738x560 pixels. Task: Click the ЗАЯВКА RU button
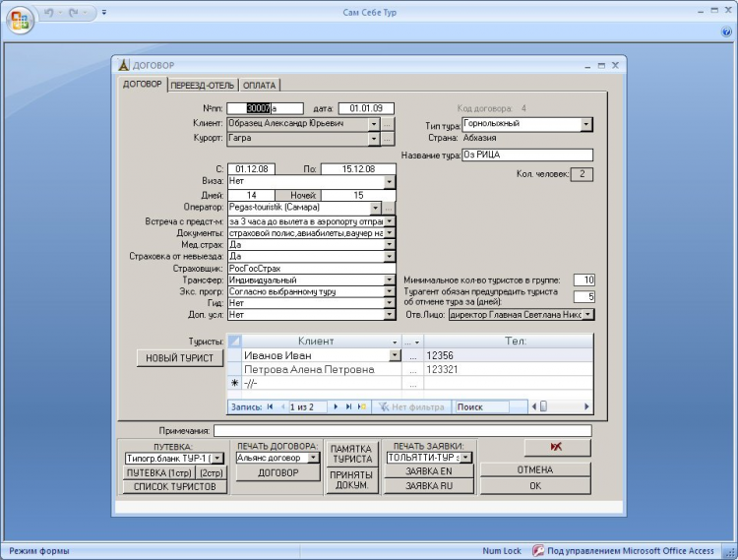coord(429,486)
